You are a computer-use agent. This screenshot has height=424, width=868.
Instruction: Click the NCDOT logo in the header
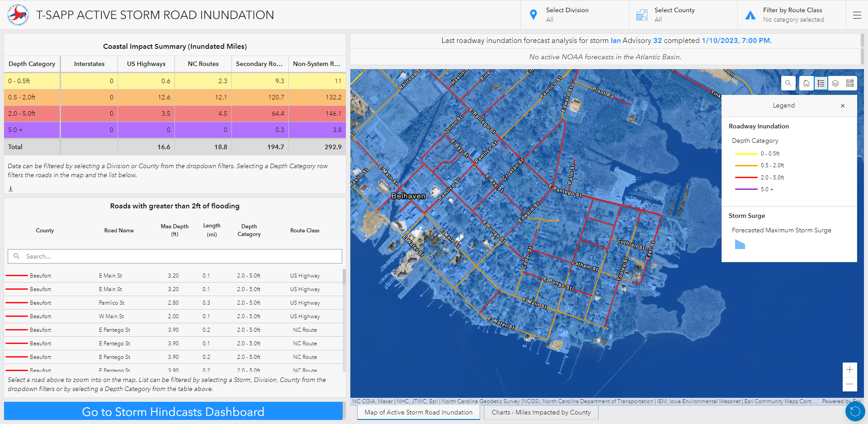point(18,14)
